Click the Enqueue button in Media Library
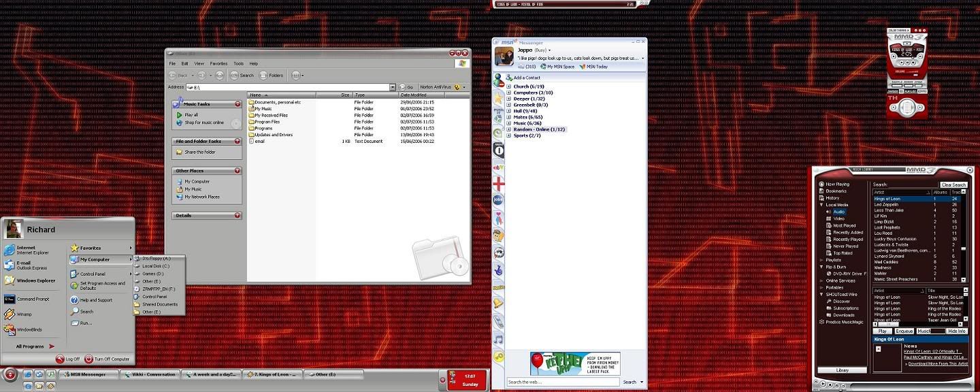This screenshot has height=392, width=980. tap(904, 331)
